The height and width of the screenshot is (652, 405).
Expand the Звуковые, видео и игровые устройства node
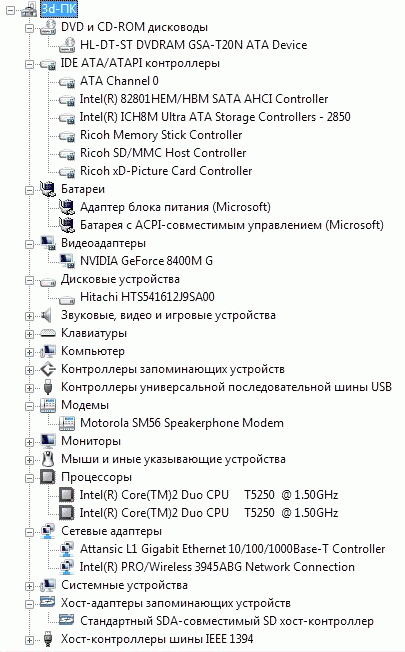[29, 316]
